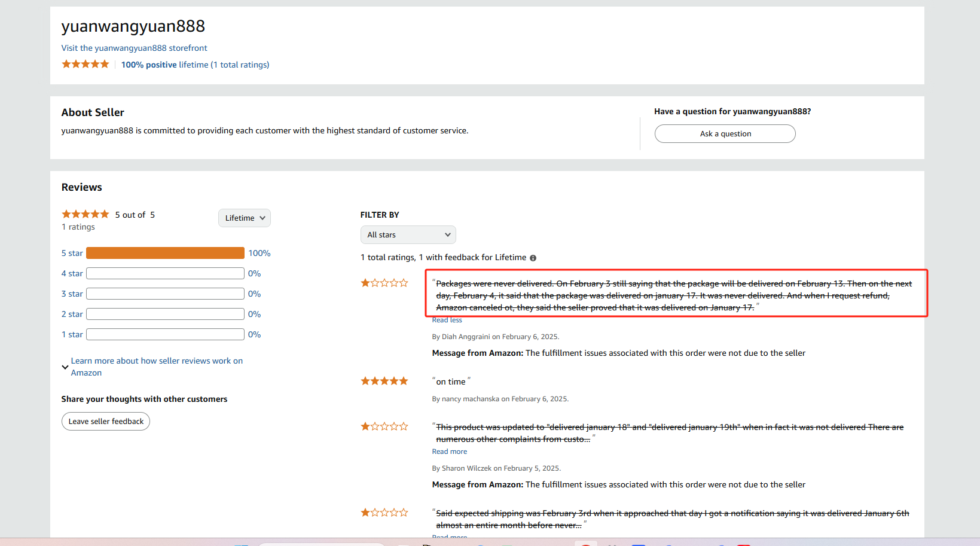Click the empty 1 star histogram bar

165,334
